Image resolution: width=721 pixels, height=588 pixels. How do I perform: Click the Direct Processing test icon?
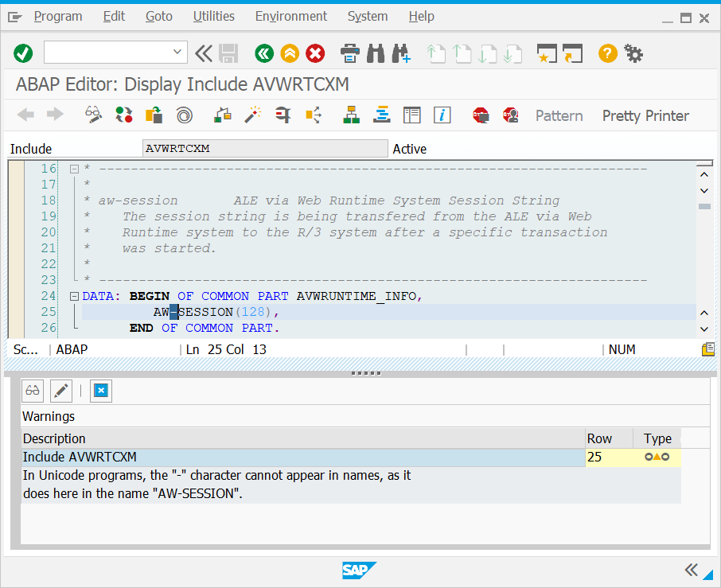pyautogui.click(x=283, y=115)
